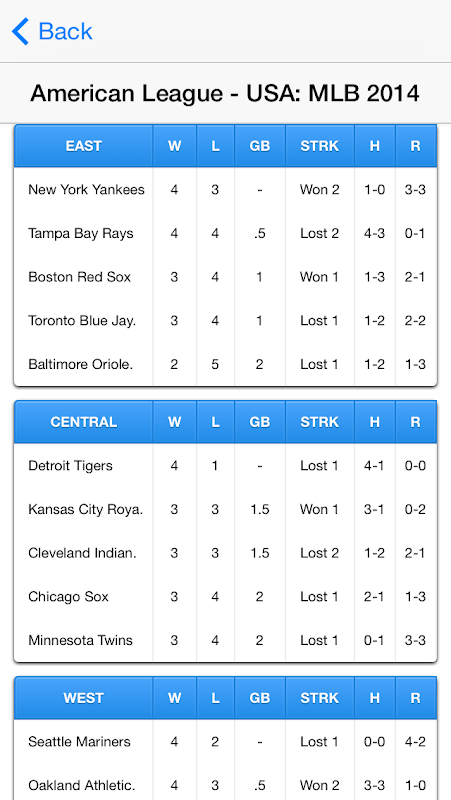Click the STRK column header in EAST table

coord(320,146)
